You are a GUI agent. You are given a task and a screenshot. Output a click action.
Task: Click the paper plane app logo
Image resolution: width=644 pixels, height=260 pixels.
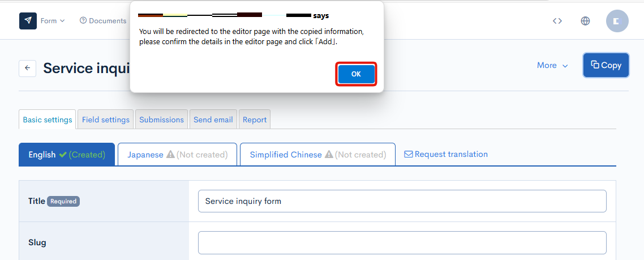point(28,21)
